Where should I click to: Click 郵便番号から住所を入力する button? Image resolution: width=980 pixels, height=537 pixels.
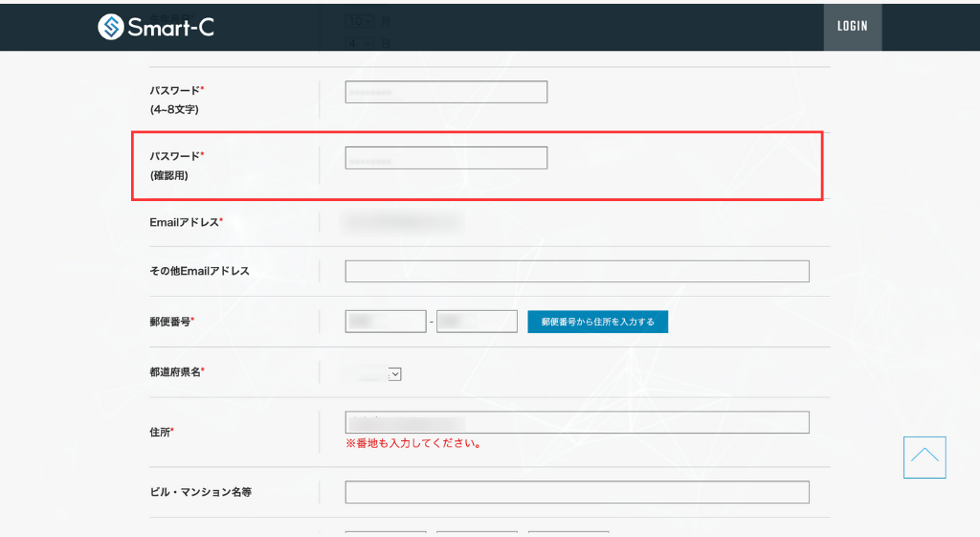pos(597,322)
